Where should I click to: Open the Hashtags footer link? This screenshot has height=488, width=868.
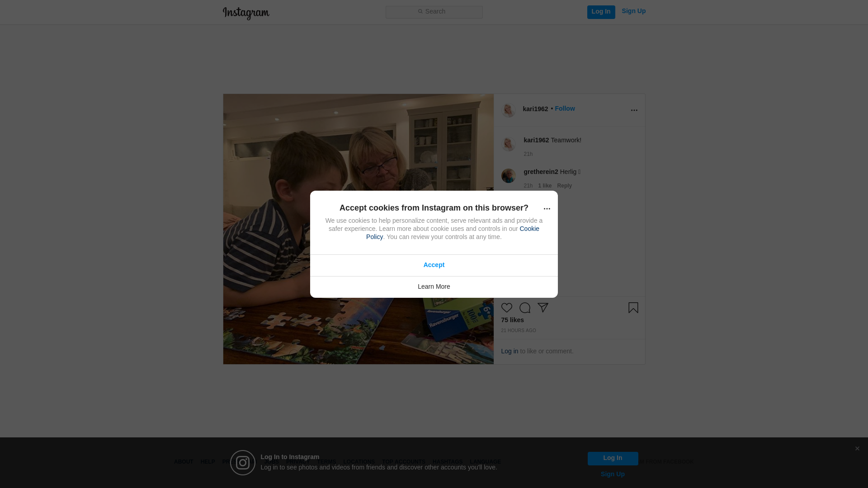coord(448,462)
